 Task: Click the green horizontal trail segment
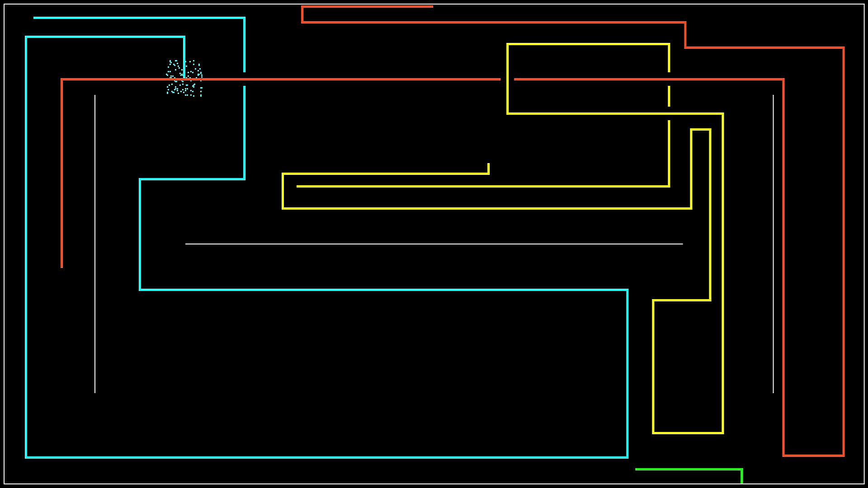coord(687,469)
